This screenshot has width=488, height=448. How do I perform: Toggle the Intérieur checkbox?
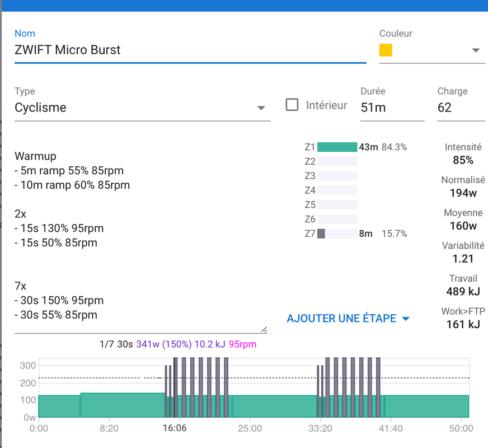(x=292, y=105)
